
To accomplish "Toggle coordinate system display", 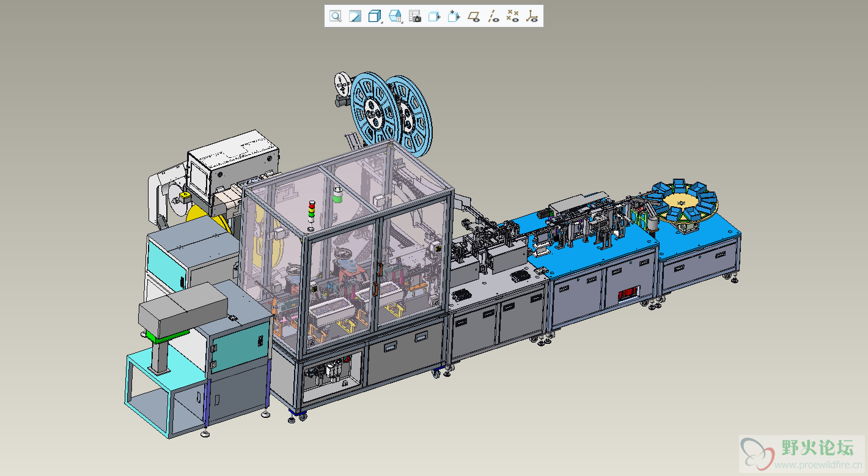I will click(x=532, y=17).
